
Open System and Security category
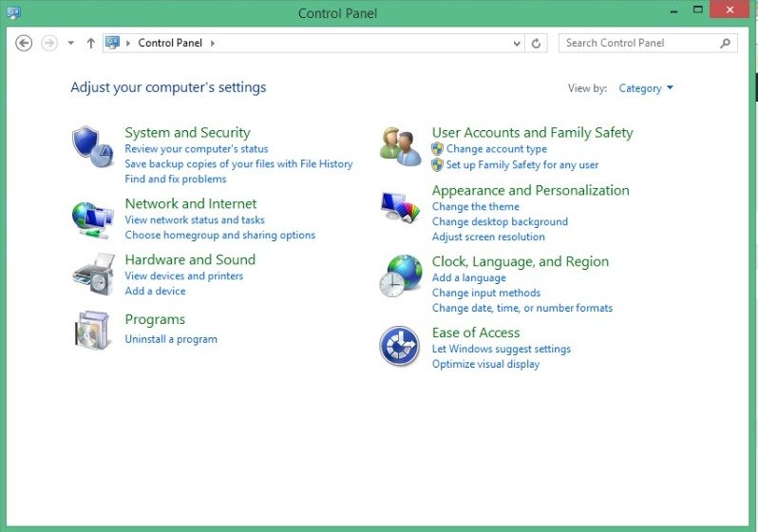[x=187, y=132]
